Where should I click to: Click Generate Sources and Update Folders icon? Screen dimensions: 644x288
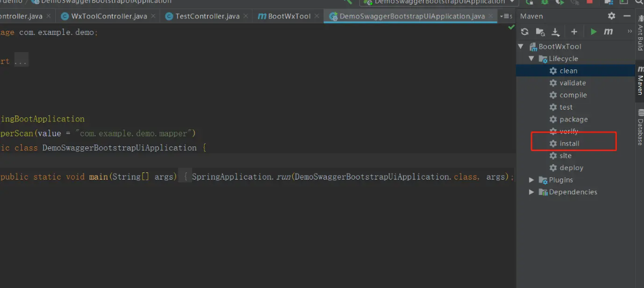[x=540, y=31]
